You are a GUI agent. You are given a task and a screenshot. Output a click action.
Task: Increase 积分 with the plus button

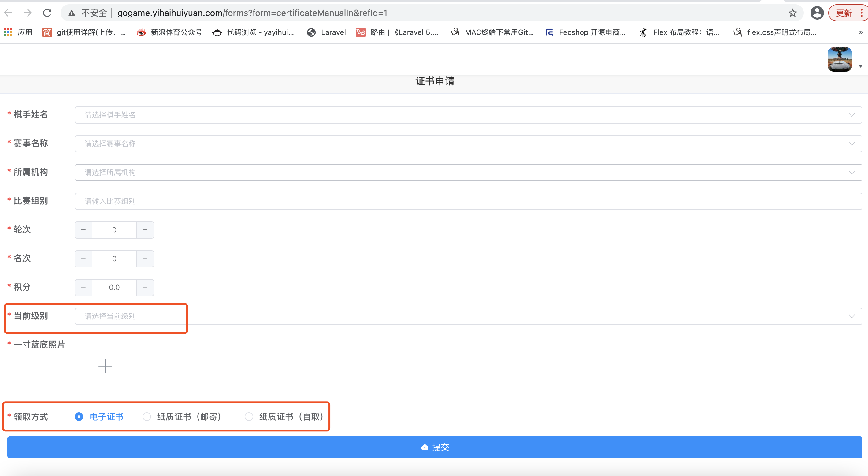coord(145,287)
